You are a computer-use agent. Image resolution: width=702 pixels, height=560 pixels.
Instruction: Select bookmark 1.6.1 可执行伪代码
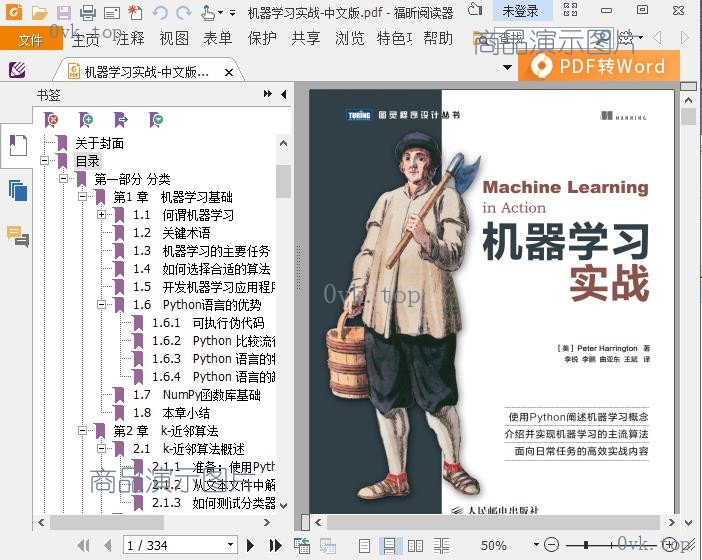click(208, 323)
